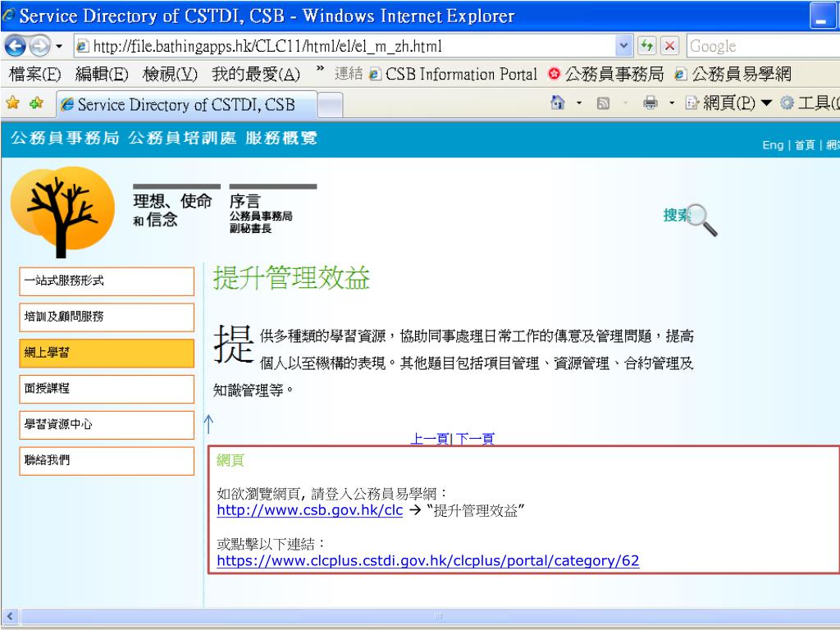Open the 網頁(P) page menu
This screenshot has height=630, width=840.
[729, 103]
